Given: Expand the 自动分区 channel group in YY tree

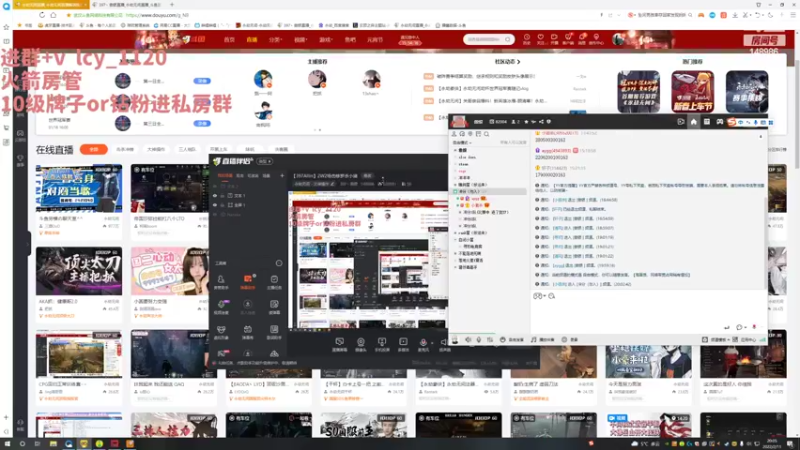Looking at the screenshot, I should 456,239.
